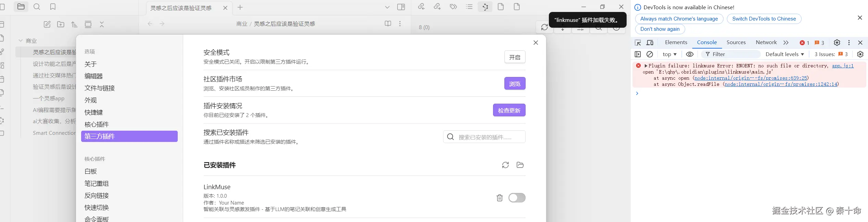
Task: Open the outgoing links panel icon
Action: pyautogui.click(x=437, y=6)
